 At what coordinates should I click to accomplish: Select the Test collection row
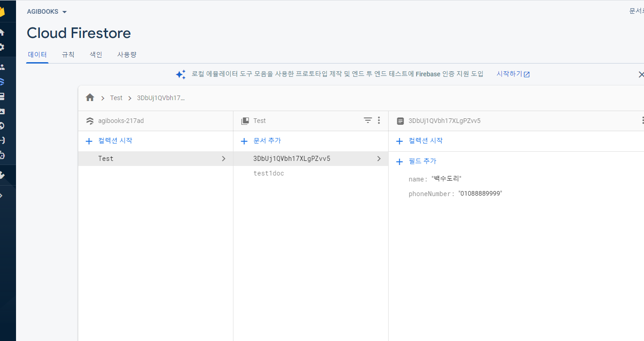[x=156, y=159]
